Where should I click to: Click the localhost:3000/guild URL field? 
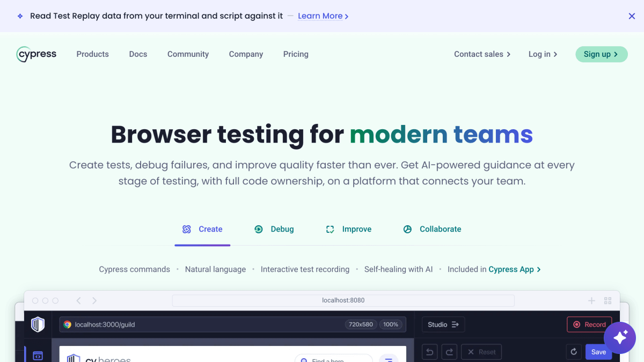point(232,324)
